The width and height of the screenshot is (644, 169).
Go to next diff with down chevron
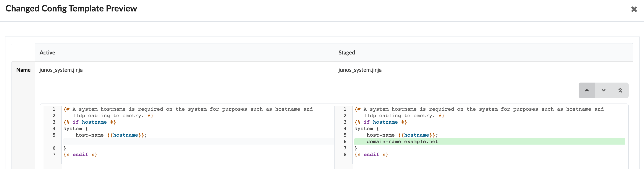click(603, 90)
